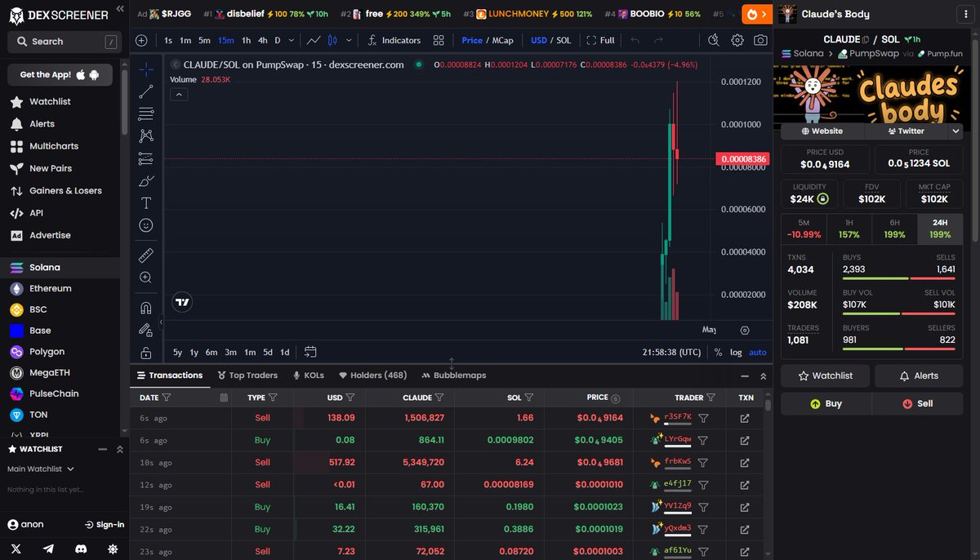This screenshot has width=980, height=560.
Task: Select the Base chain
Action: 40,331
